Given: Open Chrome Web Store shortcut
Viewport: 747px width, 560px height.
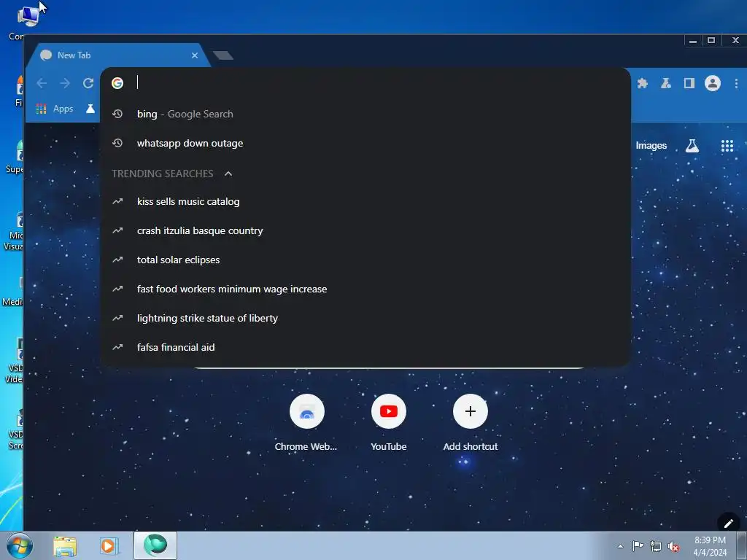Looking at the screenshot, I should [x=307, y=424].
